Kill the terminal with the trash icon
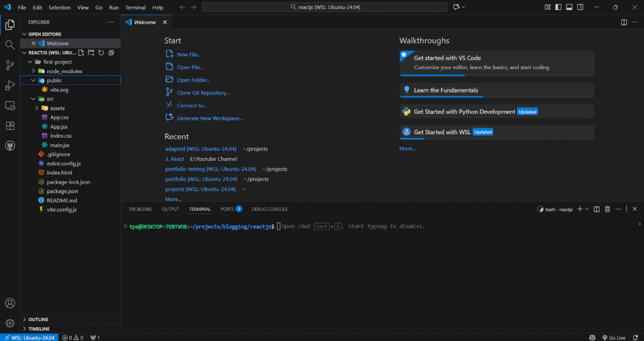 click(607, 209)
